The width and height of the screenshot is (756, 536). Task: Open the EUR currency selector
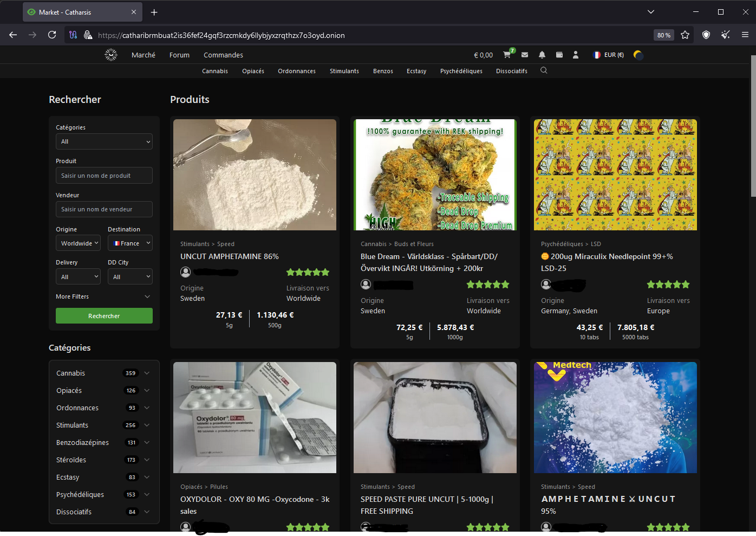tap(609, 55)
